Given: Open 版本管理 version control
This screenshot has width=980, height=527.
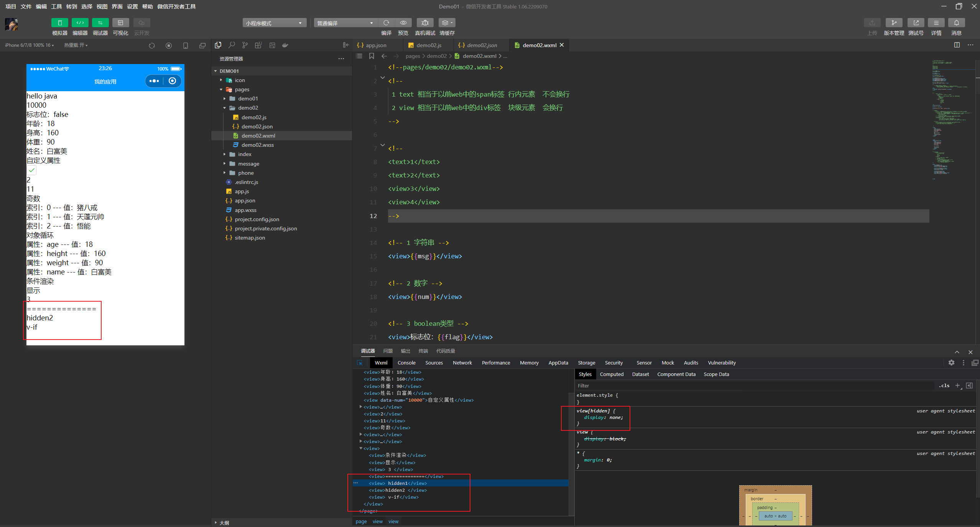Looking at the screenshot, I should pos(894,23).
